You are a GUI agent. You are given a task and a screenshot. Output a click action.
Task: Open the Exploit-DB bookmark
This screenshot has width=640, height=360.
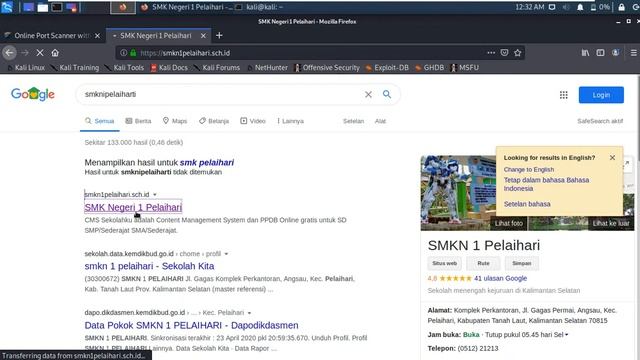pos(387,68)
